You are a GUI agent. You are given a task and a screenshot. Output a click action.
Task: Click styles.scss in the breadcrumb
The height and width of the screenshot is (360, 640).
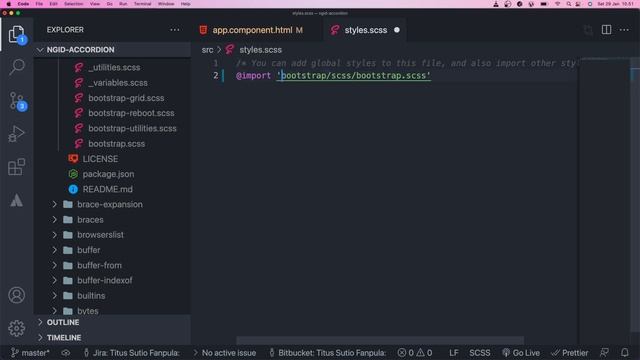260,50
